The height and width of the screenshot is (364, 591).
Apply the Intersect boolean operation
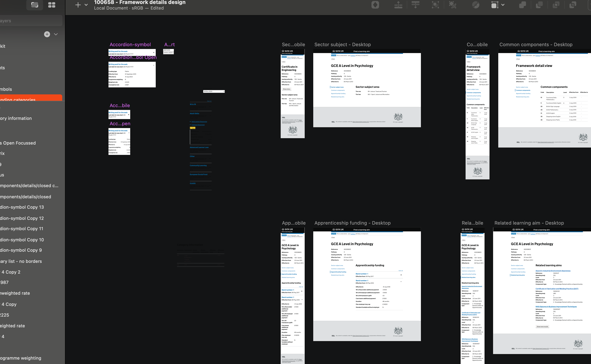[x=556, y=5]
